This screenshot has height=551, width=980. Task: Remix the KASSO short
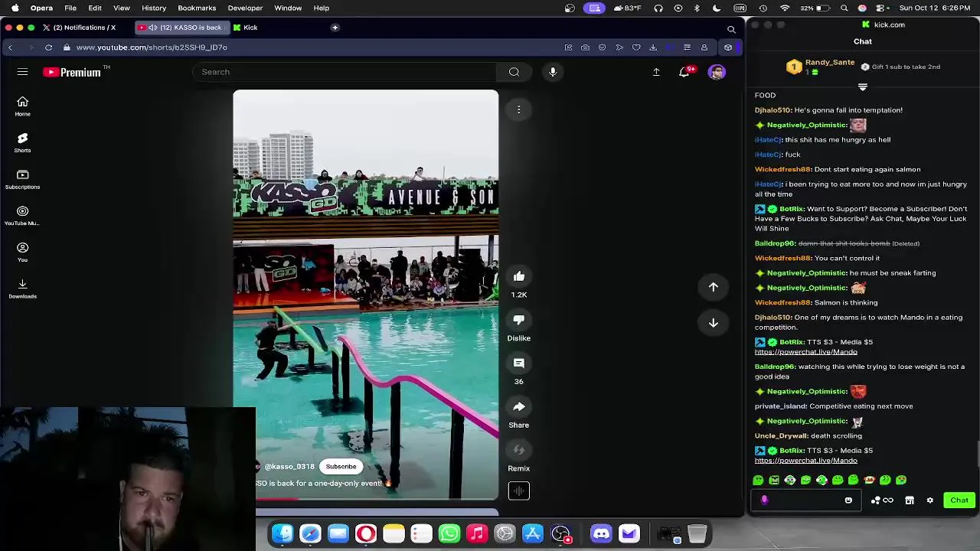click(519, 450)
